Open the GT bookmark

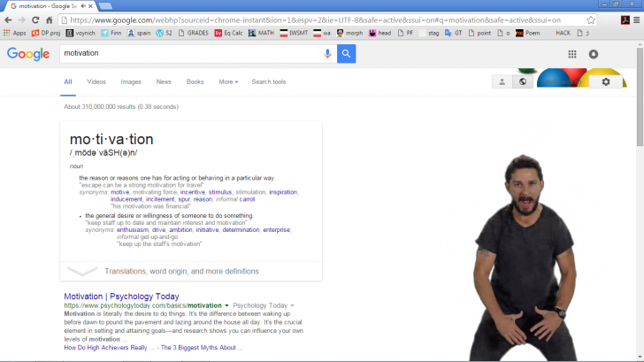point(454,33)
